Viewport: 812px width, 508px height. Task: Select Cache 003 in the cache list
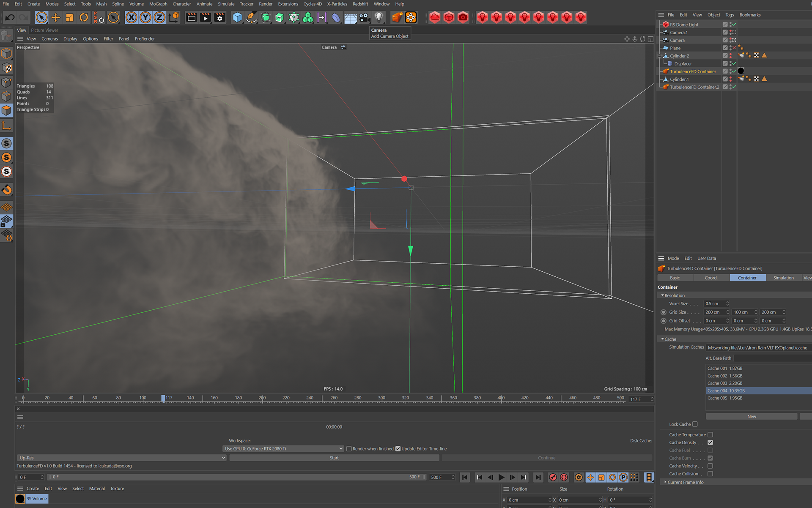pyautogui.click(x=724, y=383)
